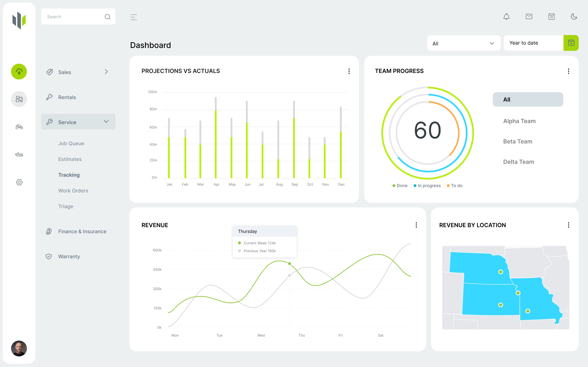Open the mail inbox icon
The image size is (588, 367).
coord(529,16)
